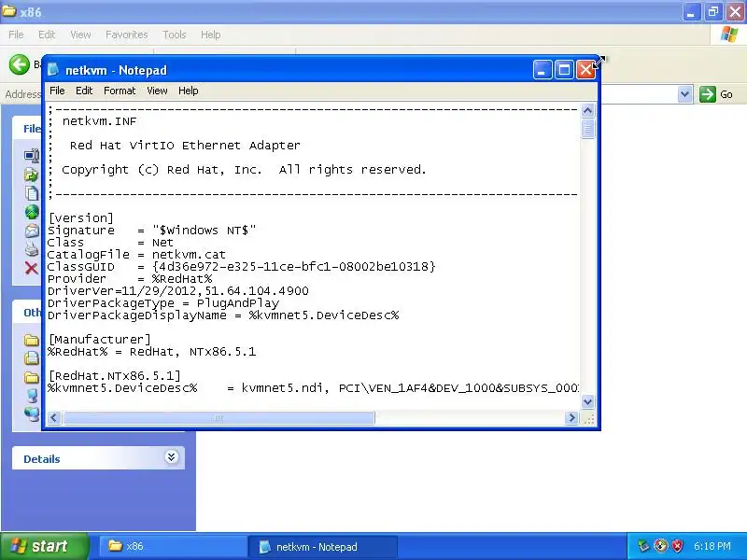This screenshot has width=747, height=560.
Task: Click Notepad vertical scrollbar down arrow
Action: [588, 402]
